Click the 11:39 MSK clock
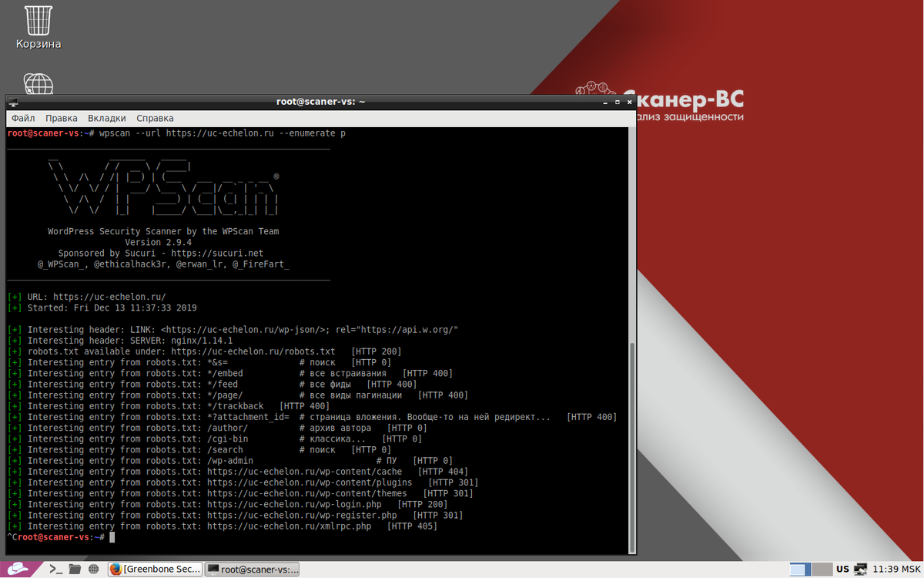This screenshot has width=924, height=578. [896, 570]
